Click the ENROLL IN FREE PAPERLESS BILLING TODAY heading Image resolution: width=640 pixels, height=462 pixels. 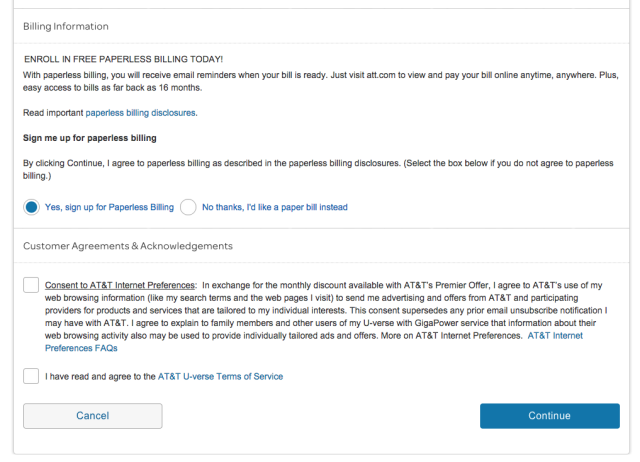(124, 59)
